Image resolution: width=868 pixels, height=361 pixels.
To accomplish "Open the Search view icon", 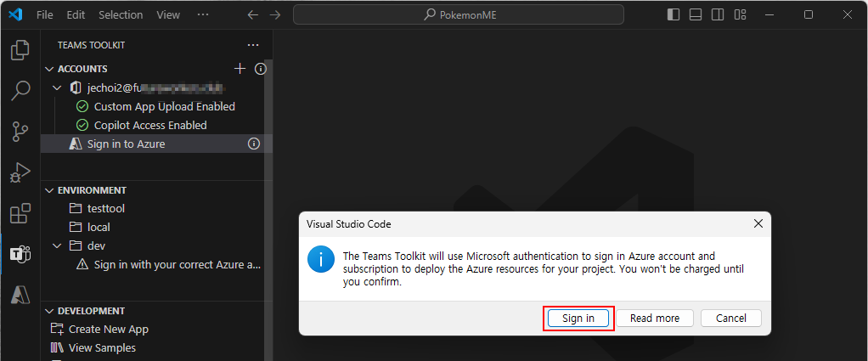I will point(20,91).
